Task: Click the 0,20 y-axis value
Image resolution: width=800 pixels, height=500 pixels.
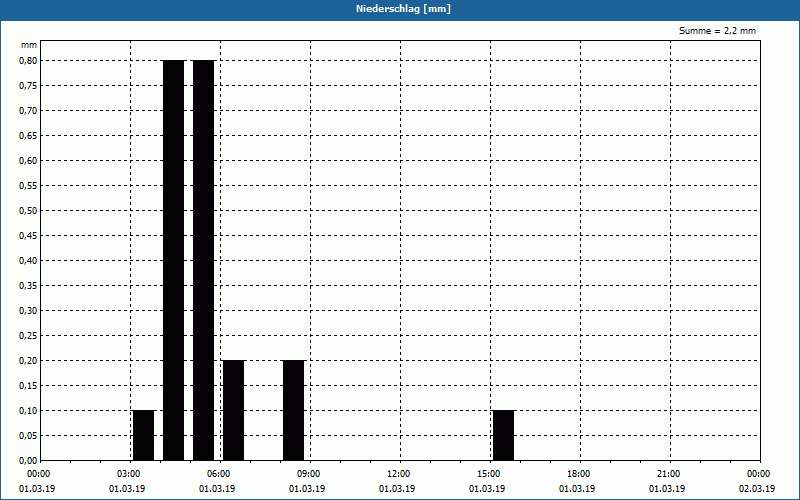Action: tap(28, 361)
